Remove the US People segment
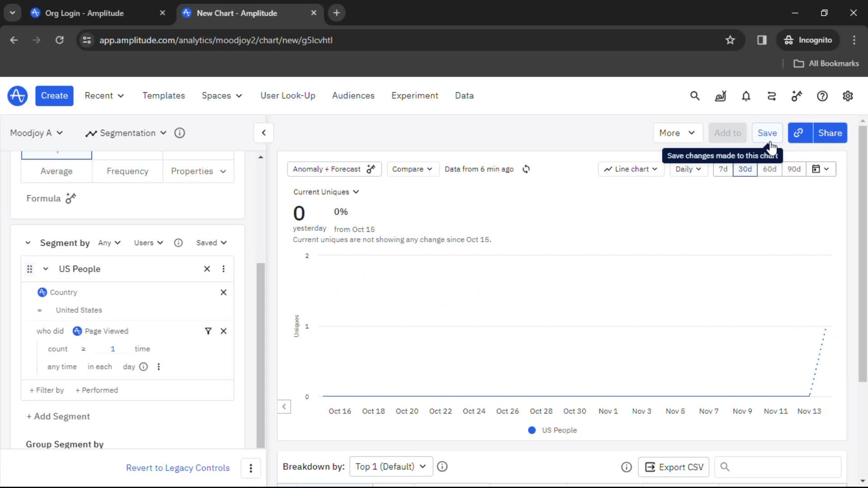Viewport: 868px width, 488px height. pyautogui.click(x=207, y=269)
